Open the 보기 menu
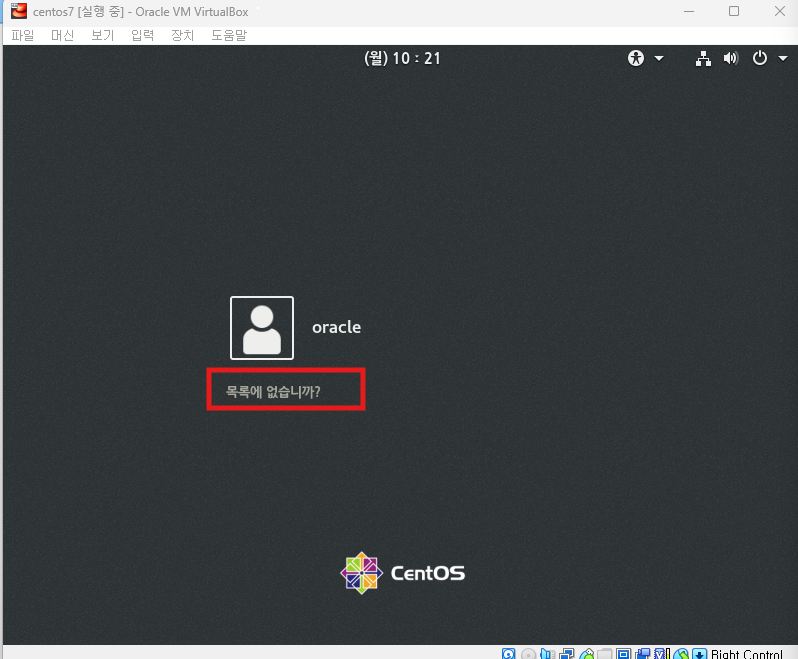798x659 pixels. (x=102, y=35)
